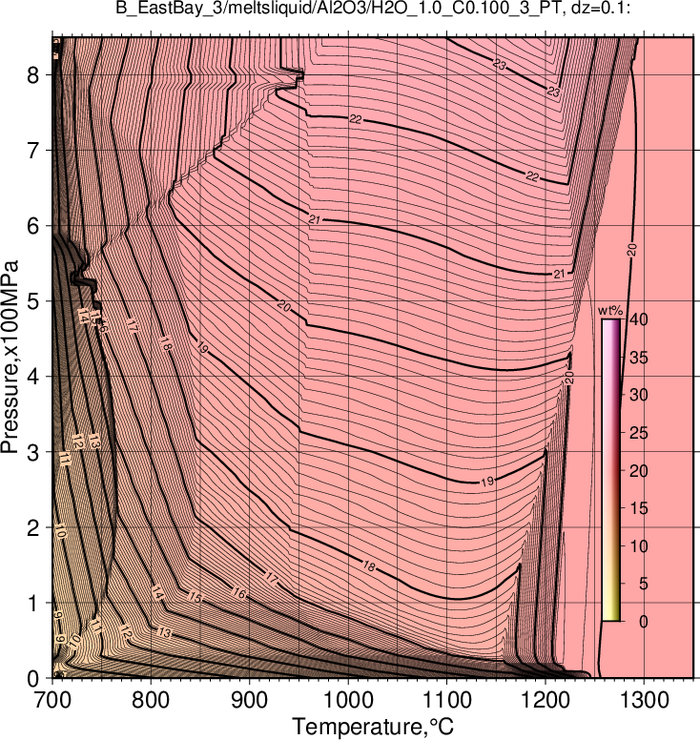Pick the pressure axis tick label 5
This screenshot has height=740, width=700.
(x=32, y=301)
